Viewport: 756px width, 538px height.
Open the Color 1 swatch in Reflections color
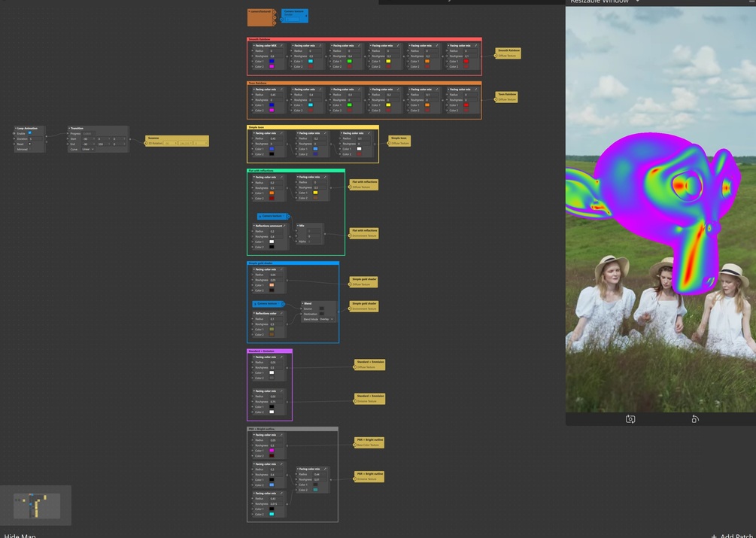(272, 330)
